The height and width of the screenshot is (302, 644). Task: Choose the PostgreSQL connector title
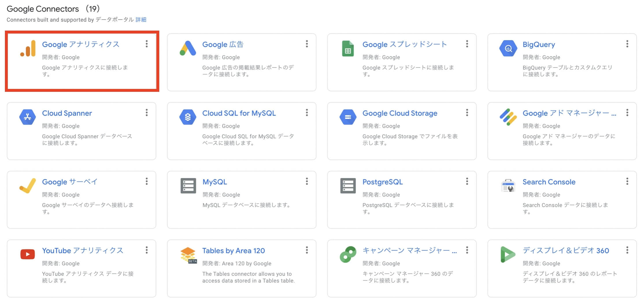click(382, 182)
